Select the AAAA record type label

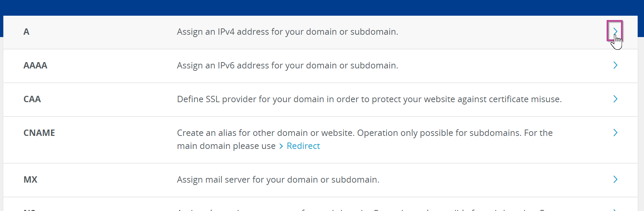pyautogui.click(x=35, y=65)
